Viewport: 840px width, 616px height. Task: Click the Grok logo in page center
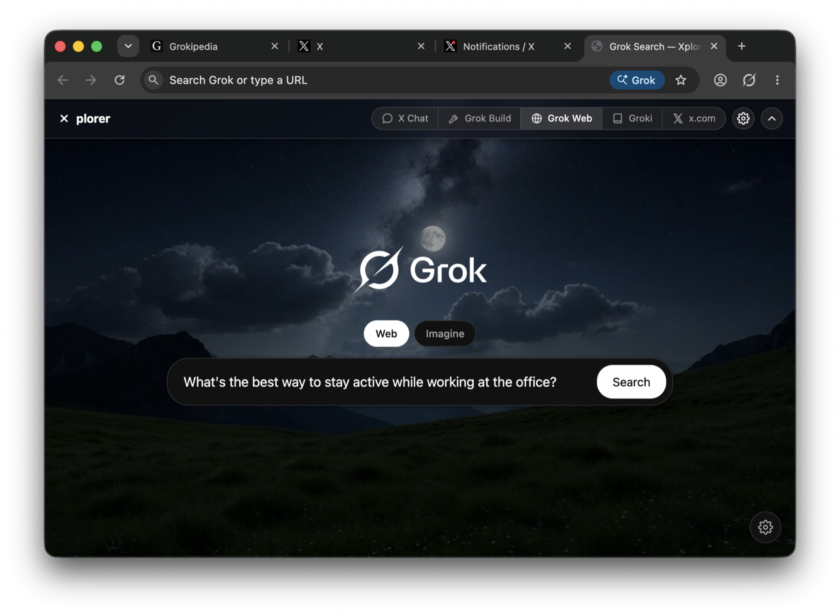(x=420, y=270)
